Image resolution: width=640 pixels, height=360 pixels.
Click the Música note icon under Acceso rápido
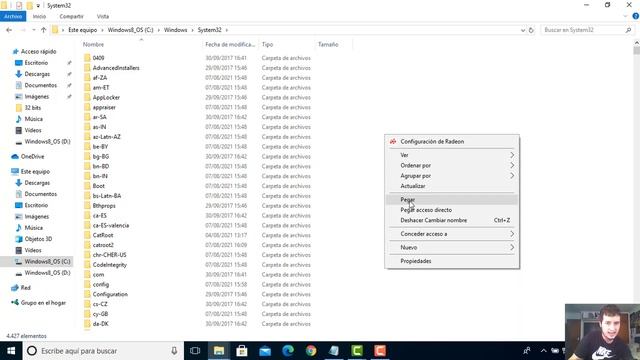18,119
